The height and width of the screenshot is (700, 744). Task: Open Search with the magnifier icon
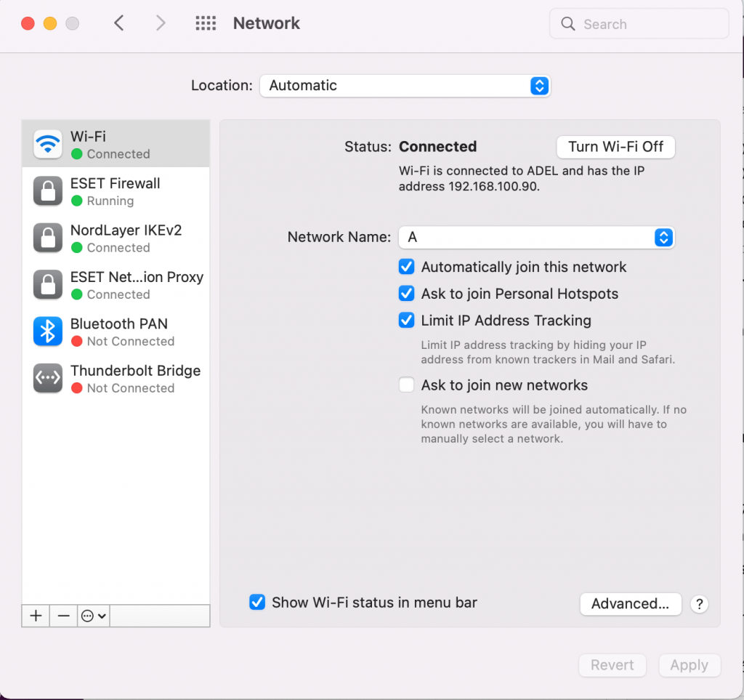[567, 24]
